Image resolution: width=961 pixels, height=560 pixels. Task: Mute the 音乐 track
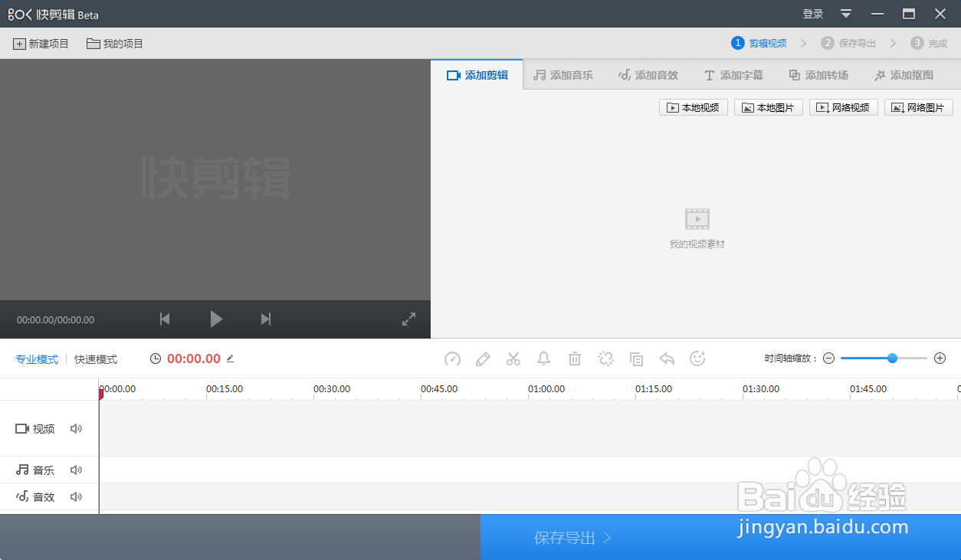[x=76, y=470]
